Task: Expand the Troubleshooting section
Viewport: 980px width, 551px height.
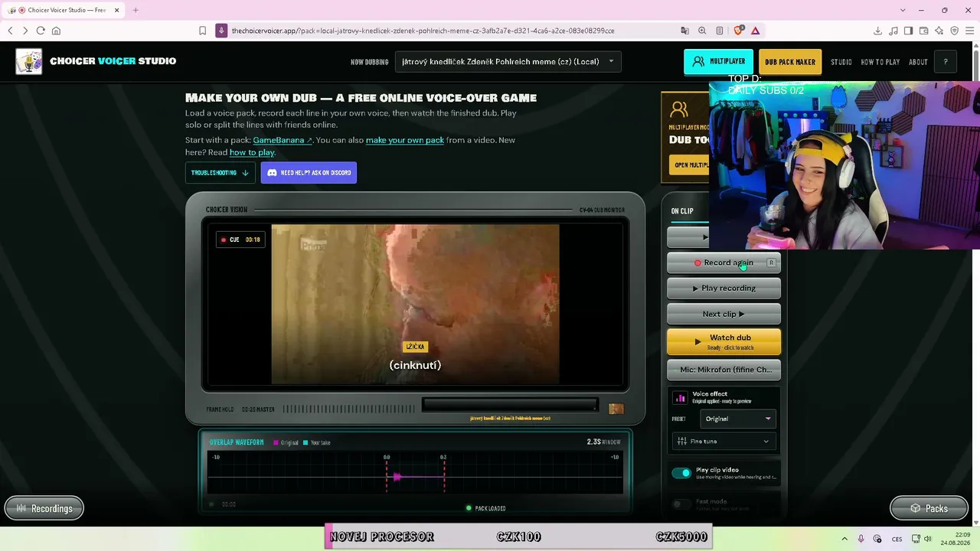Action: pos(220,173)
